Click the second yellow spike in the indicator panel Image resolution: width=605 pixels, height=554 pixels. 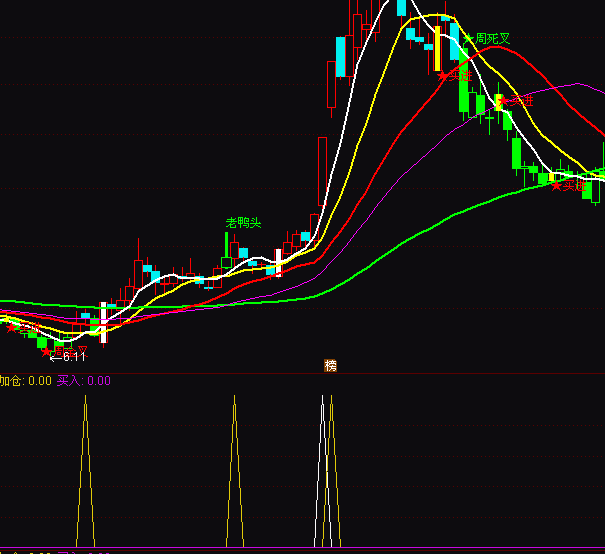pyautogui.click(x=235, y=470)
